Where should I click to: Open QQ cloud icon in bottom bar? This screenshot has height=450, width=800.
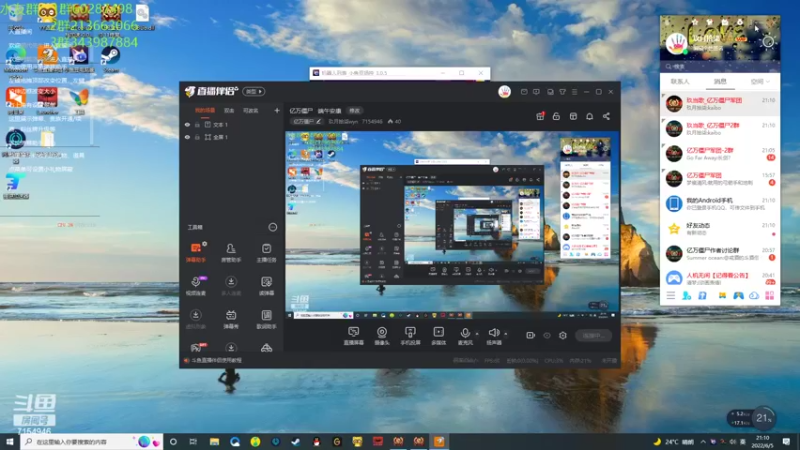coord(754,295)
